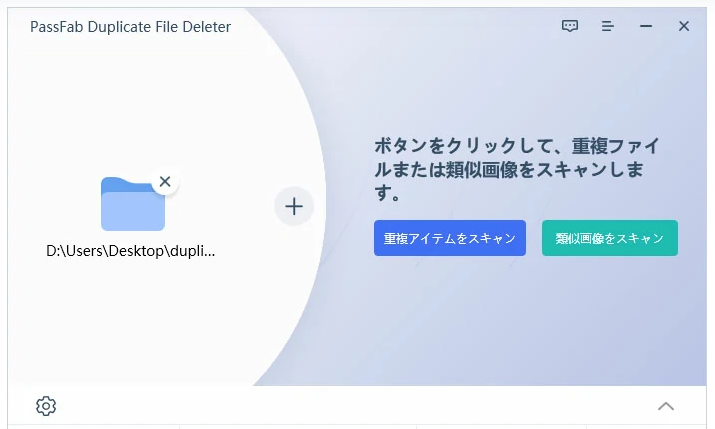Remove the added folder using its X badge

165,181
